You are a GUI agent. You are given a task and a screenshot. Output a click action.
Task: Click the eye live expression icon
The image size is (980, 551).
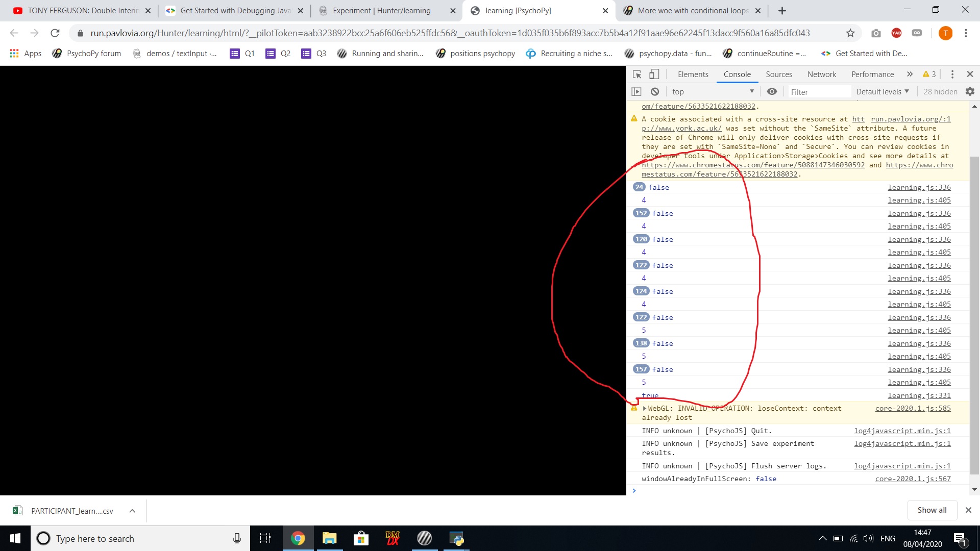pos(772,92)
